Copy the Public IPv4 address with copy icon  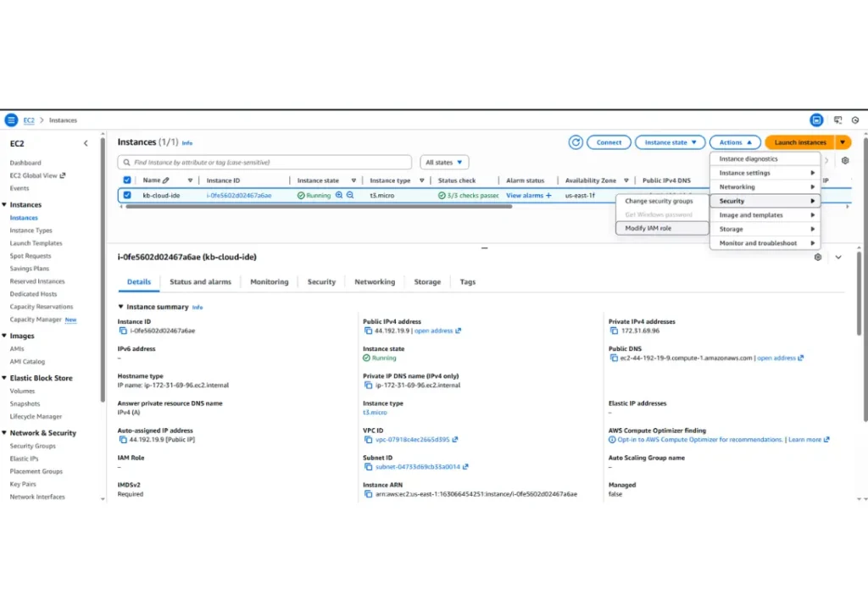(368, 330)
